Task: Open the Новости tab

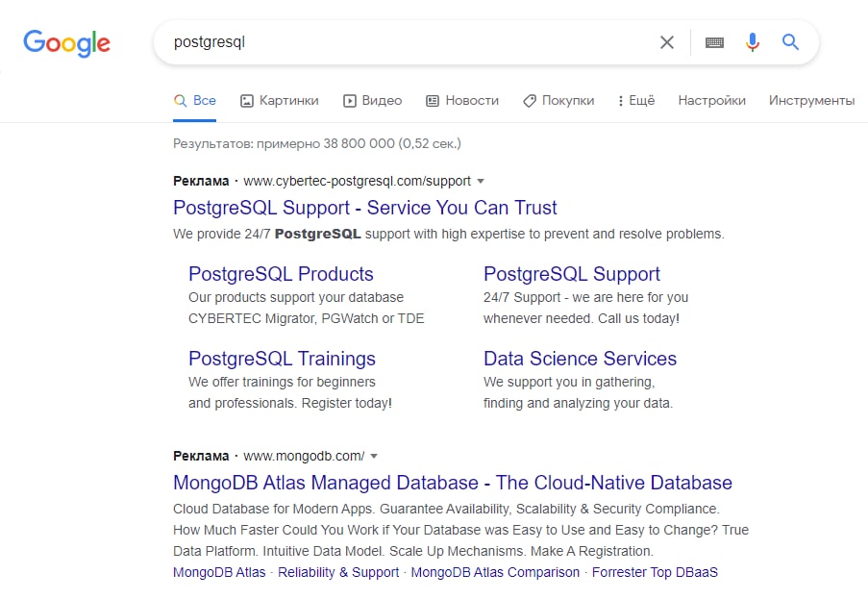Action: pos(462,101)
